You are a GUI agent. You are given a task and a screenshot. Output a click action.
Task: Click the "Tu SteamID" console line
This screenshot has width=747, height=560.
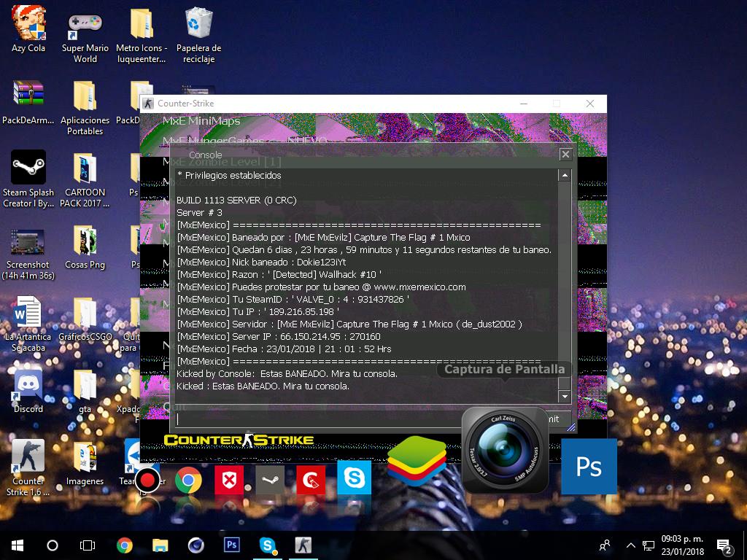tap(293, 299)
